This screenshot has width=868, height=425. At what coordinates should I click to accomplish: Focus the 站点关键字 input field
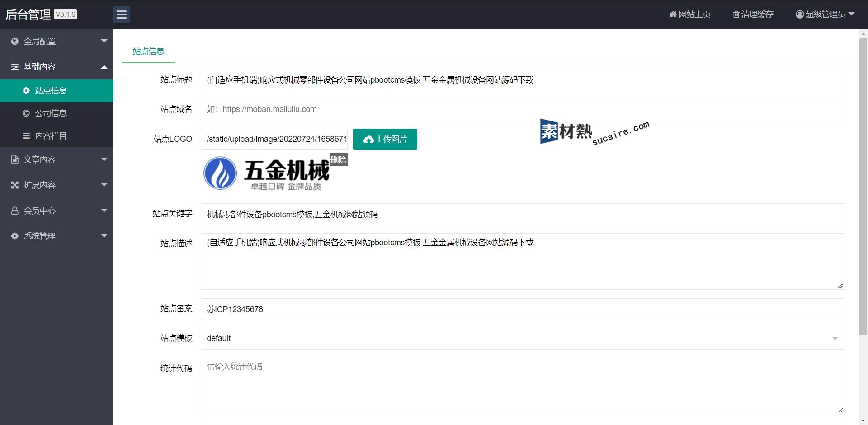(522, 214)
